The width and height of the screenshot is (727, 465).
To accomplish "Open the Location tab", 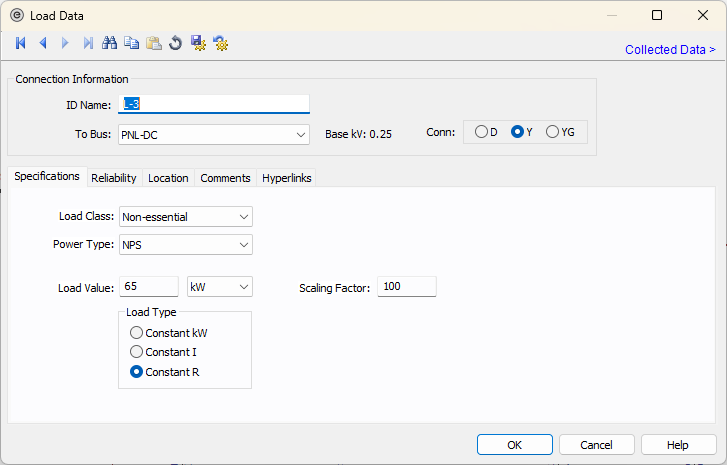I will click(x=168, y=178).
